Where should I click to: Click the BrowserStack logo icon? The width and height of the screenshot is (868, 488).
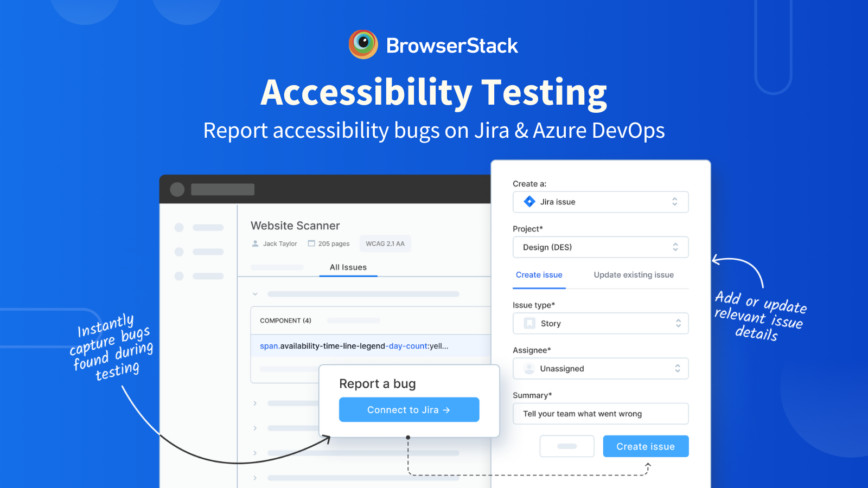[x=363, y=44]
